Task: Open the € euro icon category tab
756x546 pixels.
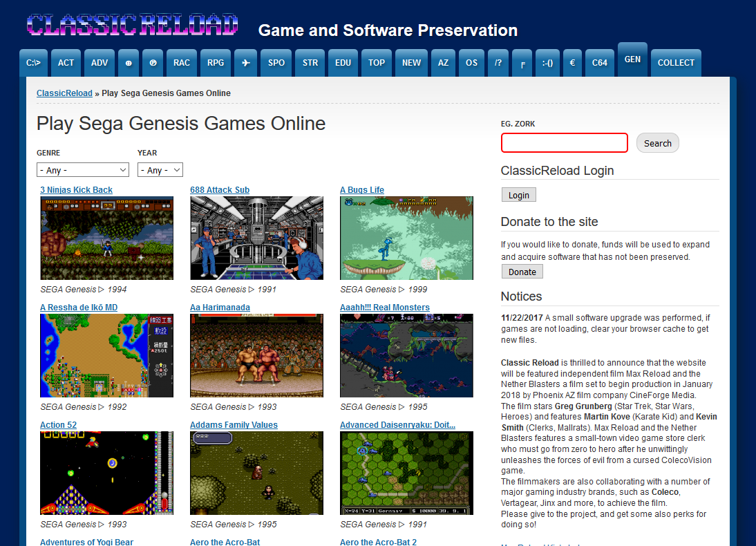Action: [x=571, y=62]
